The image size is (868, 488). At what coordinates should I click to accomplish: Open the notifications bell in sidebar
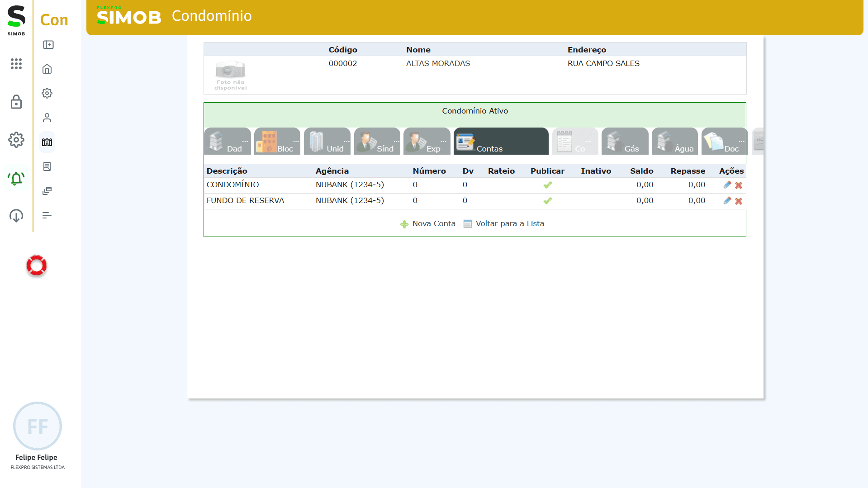pos(16,179)
